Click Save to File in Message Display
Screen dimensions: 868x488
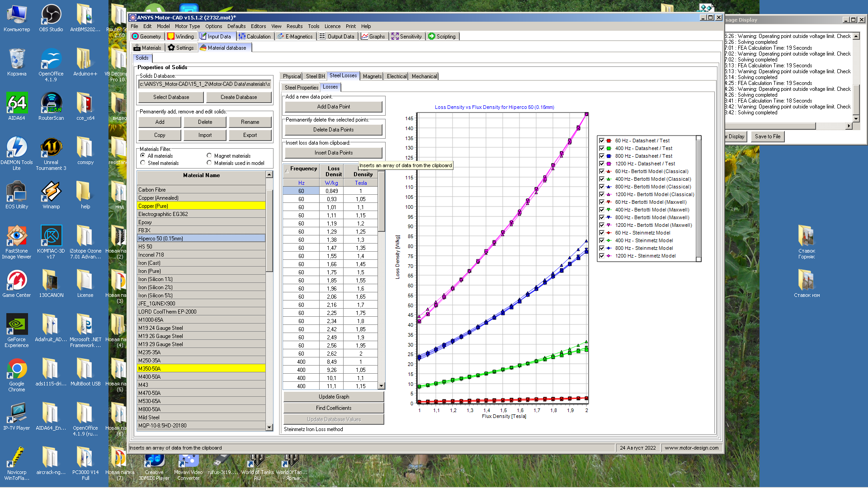(x=768, y=136)
